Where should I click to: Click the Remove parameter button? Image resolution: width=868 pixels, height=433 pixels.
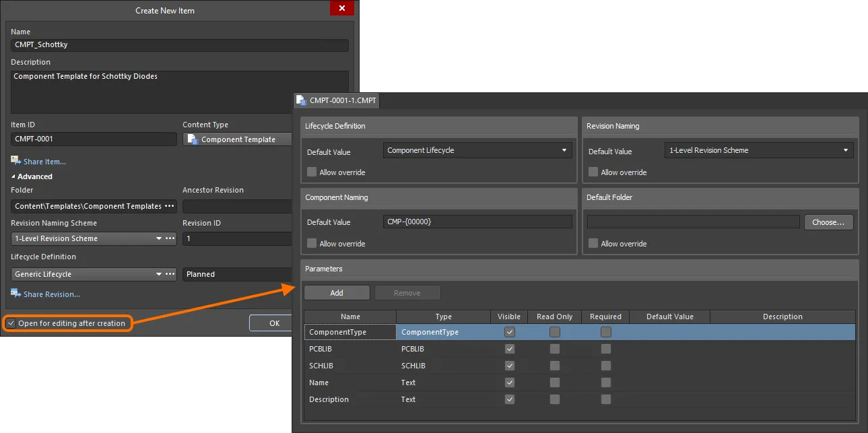tap(407, 293)
